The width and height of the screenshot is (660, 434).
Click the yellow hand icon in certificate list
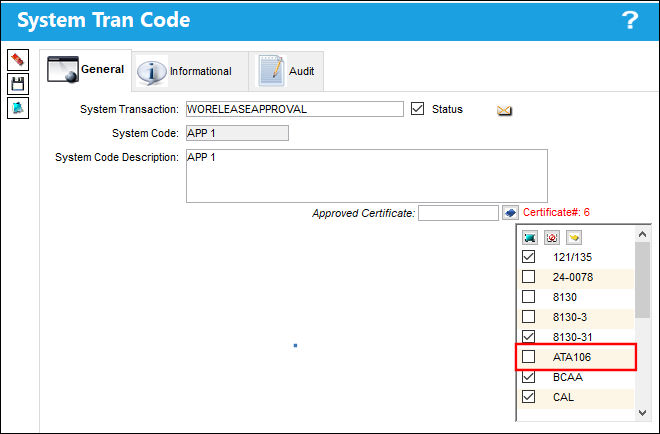pos(574,237)
